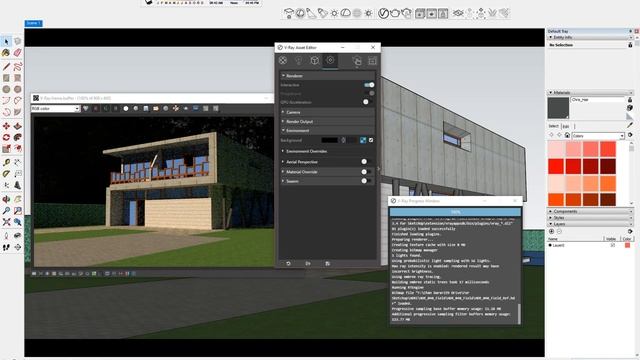Switch to Edit tab in Materials
This screenshot has width=640, height=360.
[x=566, y=126]
